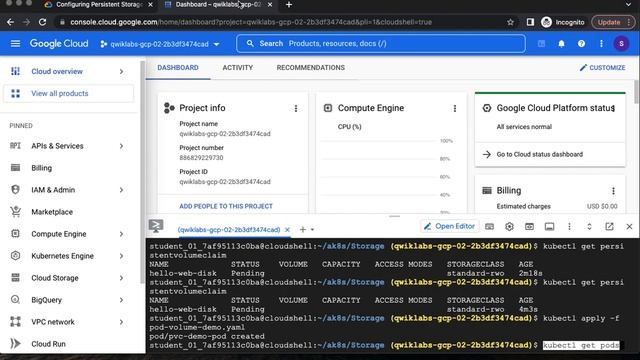Open Cloud Shell terminal settings gear
This screenshot has height=360, width=640.
click(x=509, y=226)
